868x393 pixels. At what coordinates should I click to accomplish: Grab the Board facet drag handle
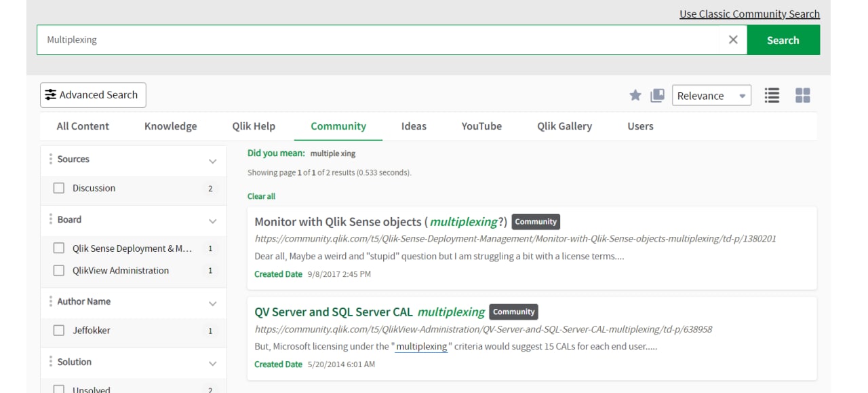click(x=50, y=219)
